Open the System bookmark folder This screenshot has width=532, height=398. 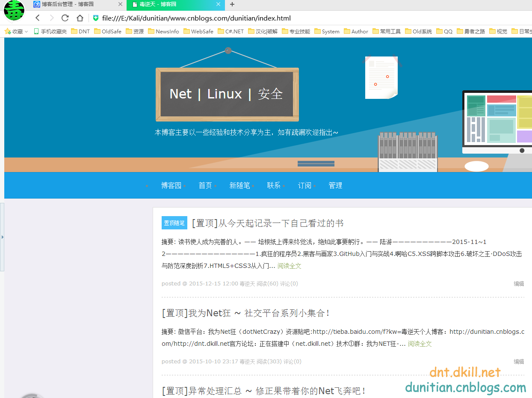[x=327, y=31]
